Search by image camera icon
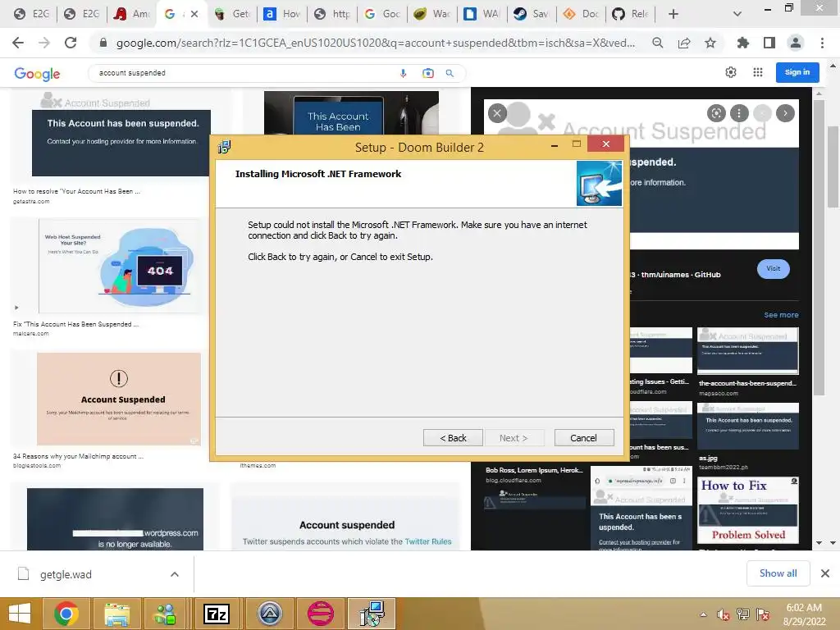Image resolution: width=840 pixels, height=630 pixels. pyautogui.click(x=427, y=73)
